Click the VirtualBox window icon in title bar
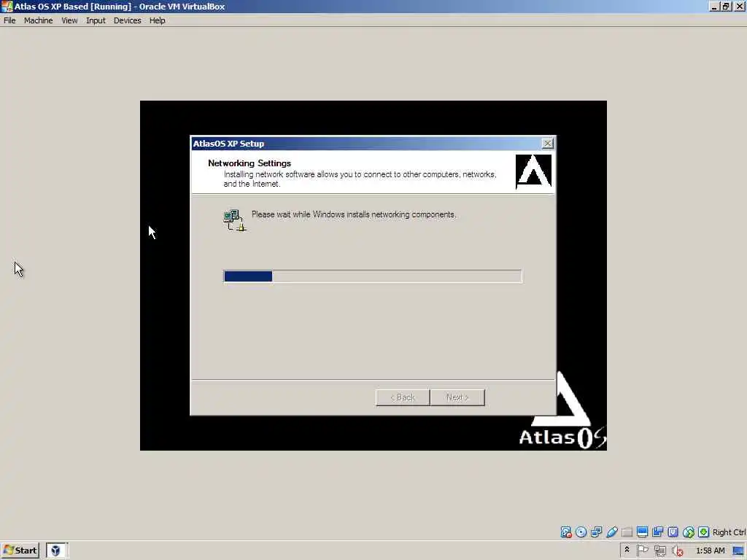The height and width of the screenshot is (560, 747). coord(7,7)
